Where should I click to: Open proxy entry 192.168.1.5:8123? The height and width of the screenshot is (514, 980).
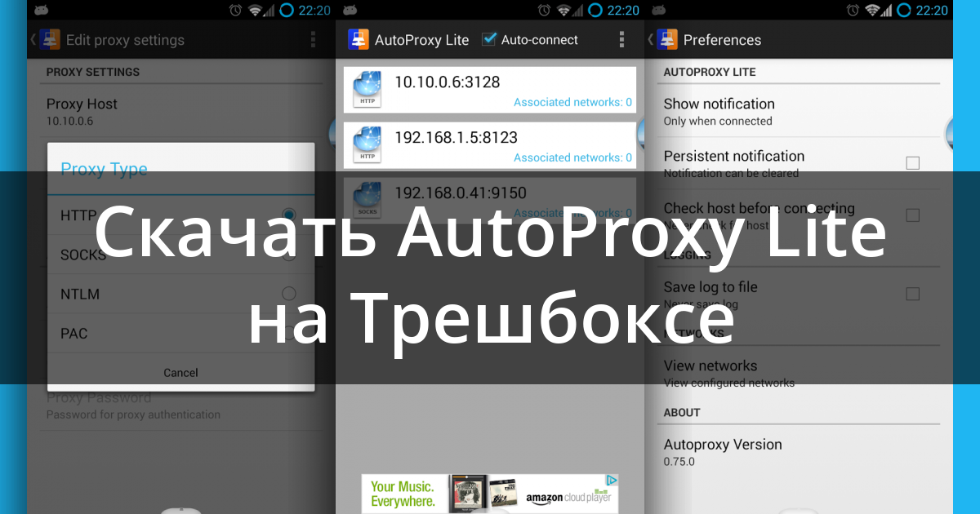tap(490, 145)
